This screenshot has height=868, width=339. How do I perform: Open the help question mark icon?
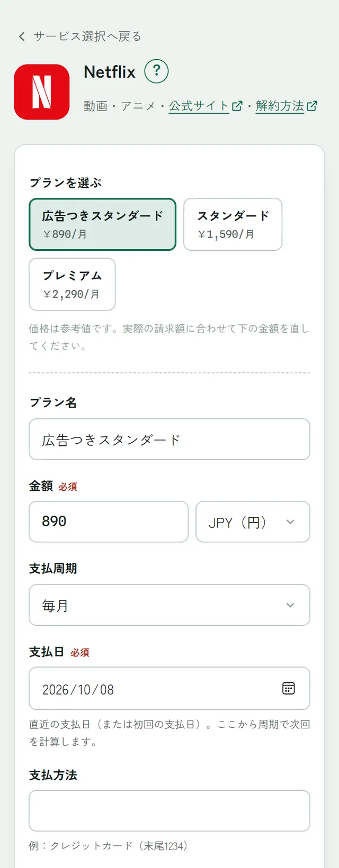coord(156,71)
